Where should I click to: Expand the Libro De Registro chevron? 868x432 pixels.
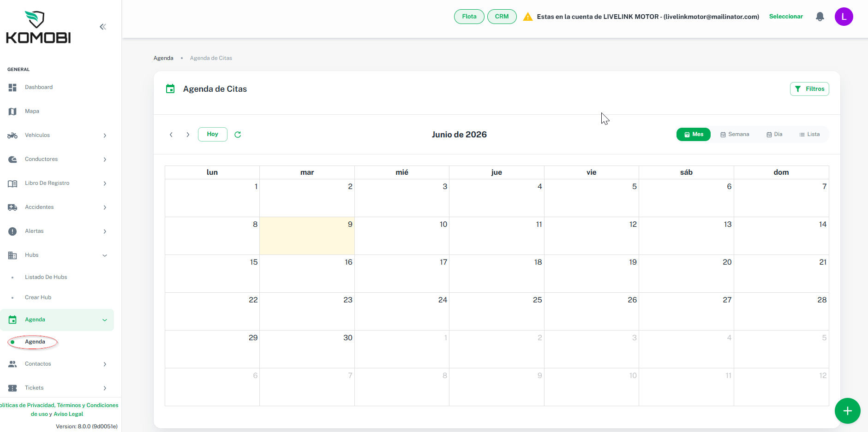(x=105, y=183)
